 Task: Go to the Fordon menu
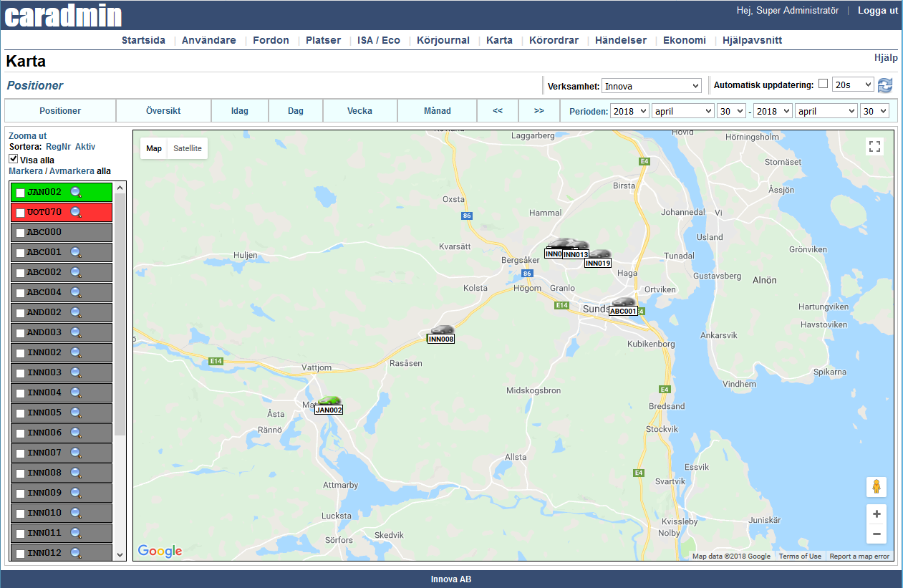coord(271,40)
